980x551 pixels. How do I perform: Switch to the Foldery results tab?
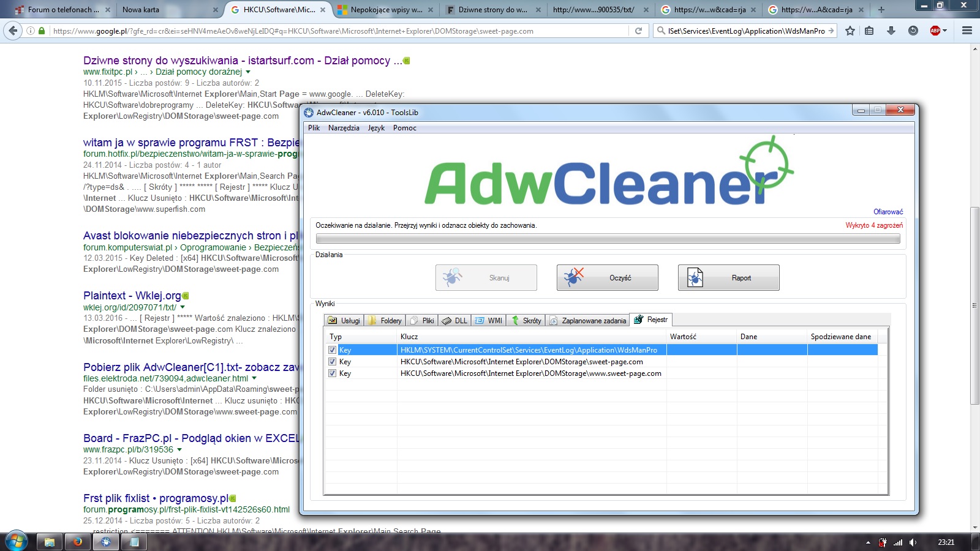[385, 320]
